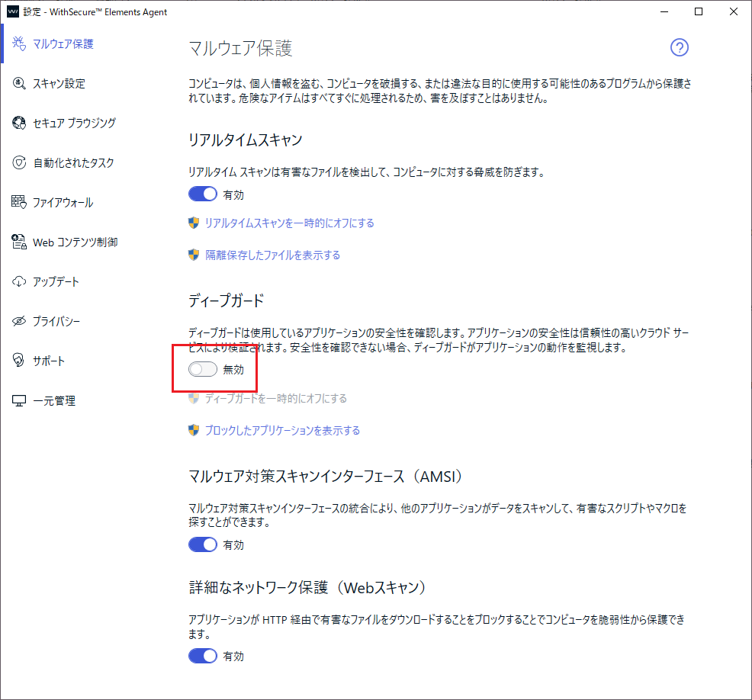Open help via the question mark icon
The height and width of the screenshot is (700, 752).
(679, 48)
